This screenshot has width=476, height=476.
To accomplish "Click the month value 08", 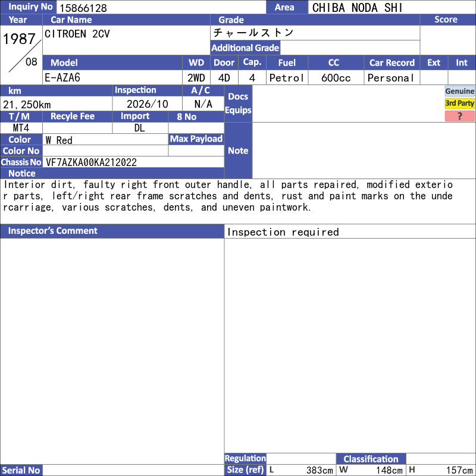I will pyautogui.click(x=32, y=62).
